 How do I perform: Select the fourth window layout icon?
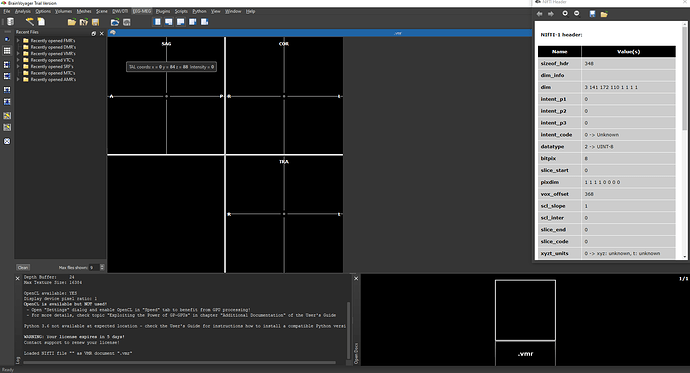click(x=193, y=22)
